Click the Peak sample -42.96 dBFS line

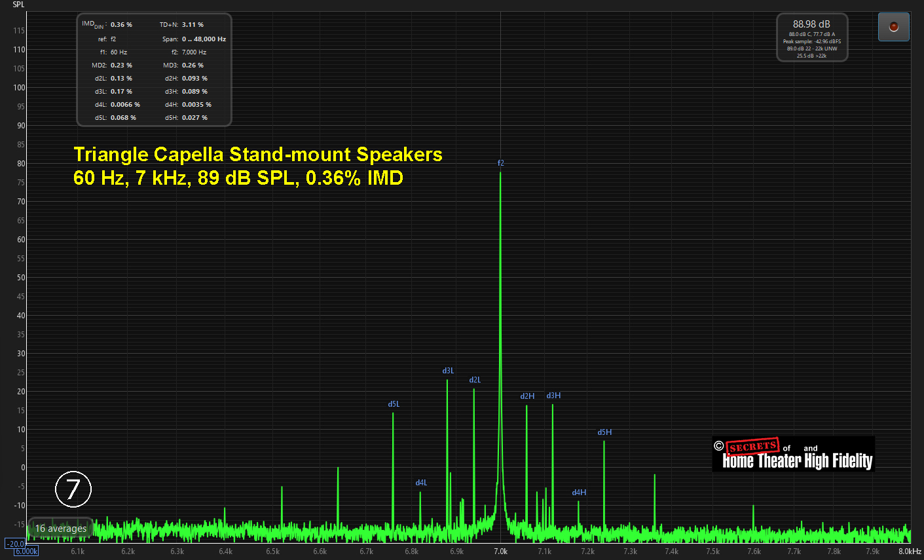coord(811,41)
